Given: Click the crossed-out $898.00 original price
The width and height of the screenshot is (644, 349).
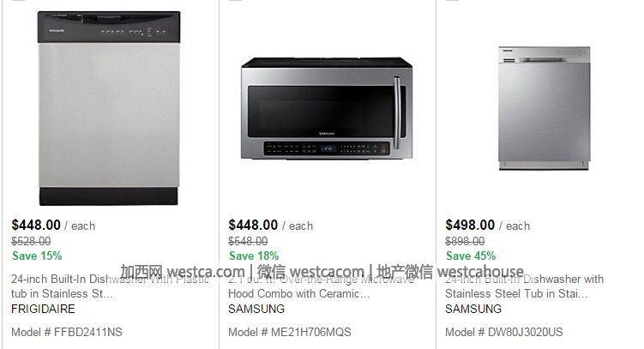Looking at the screenshot, I should pyautogui.click(x=465, y=241).
